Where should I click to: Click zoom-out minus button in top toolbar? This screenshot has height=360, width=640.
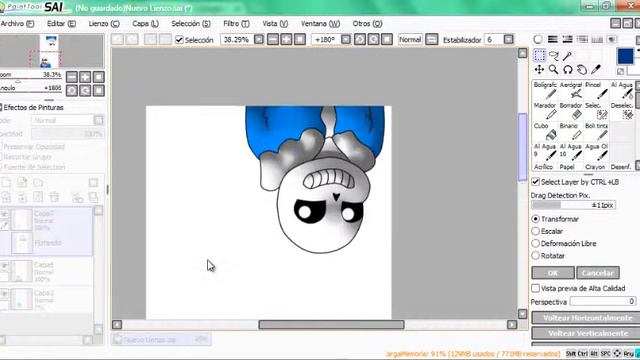coord(273,40)
